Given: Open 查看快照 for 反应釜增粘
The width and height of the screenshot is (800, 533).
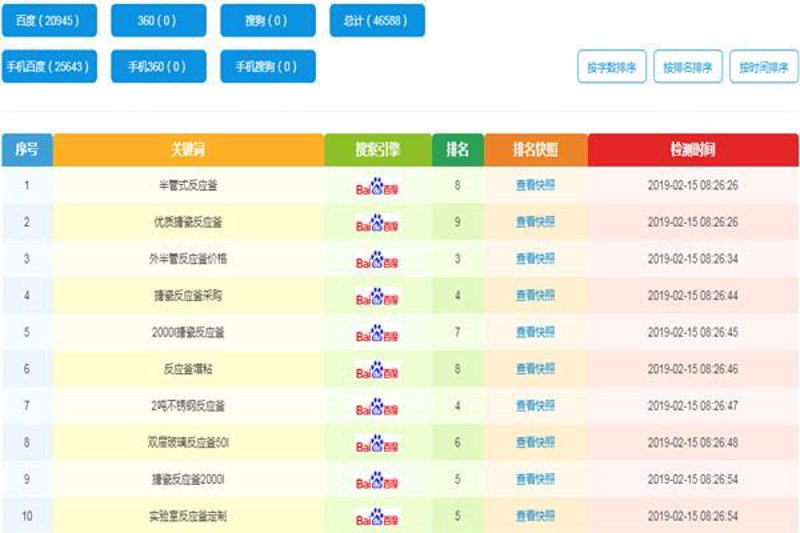Looking at the screenshot, I should [x=535, y=369].
